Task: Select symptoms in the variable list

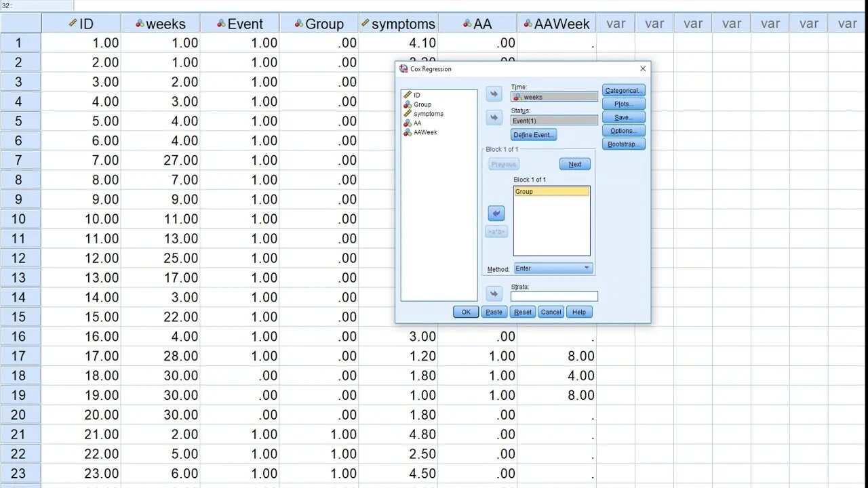Action: tap(423, 114)
